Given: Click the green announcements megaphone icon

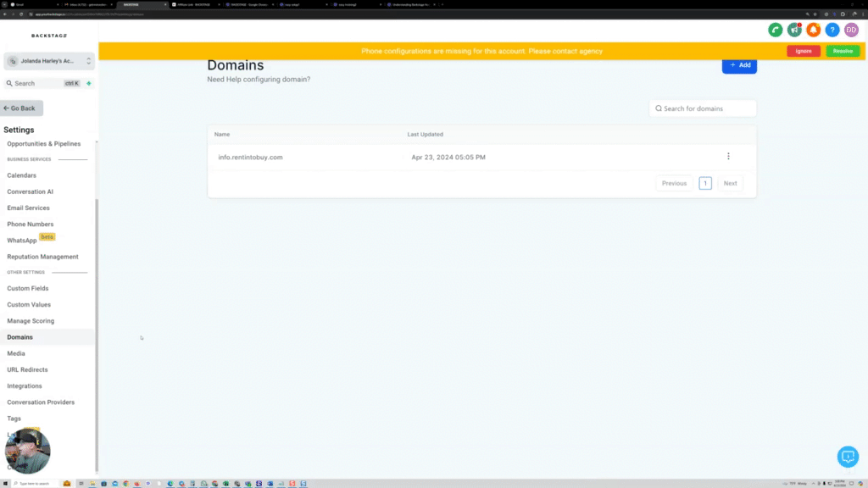Looking at the screenshot, I should pyautogui.click(x=794, y=30).
